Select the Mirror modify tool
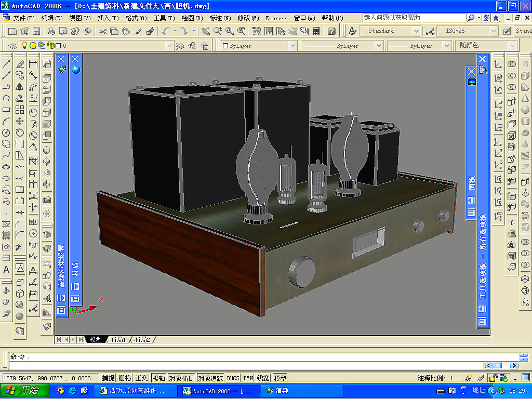 [20, 87]
